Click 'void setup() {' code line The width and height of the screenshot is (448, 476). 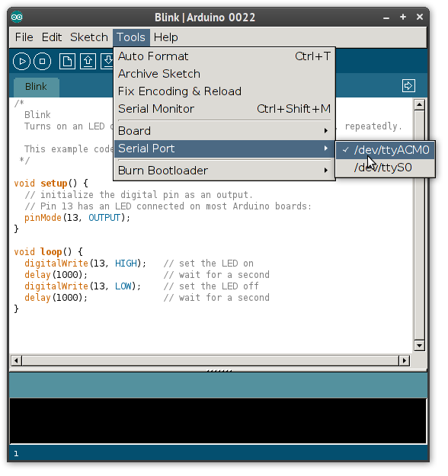pos(51,184)
